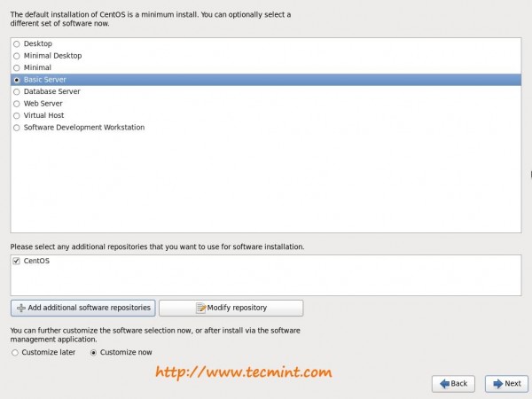This screenshot has height=399, width=532.
Task: Select the Basic Server option
Action: 17,80
